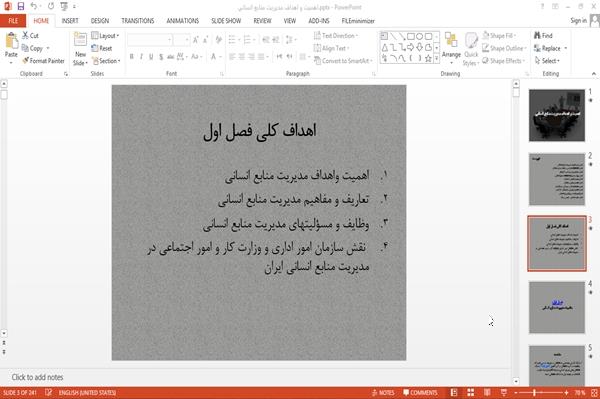Switch to Slide Sorter view icon

coord(471,393)
